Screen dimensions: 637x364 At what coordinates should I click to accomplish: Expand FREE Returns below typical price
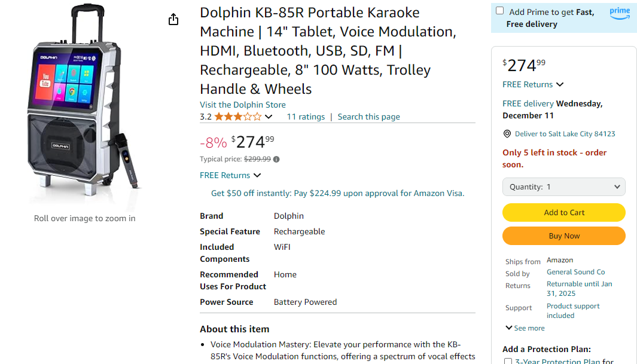point(230,175)
